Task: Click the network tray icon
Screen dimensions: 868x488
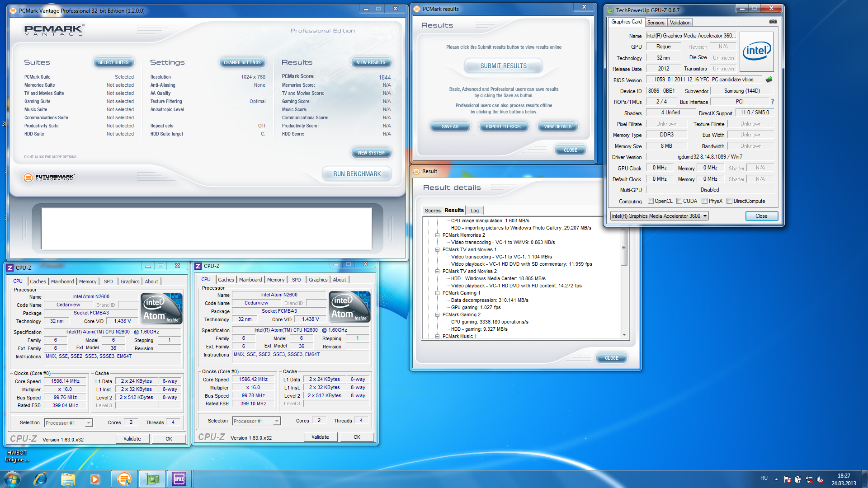Action: [809, 479]
